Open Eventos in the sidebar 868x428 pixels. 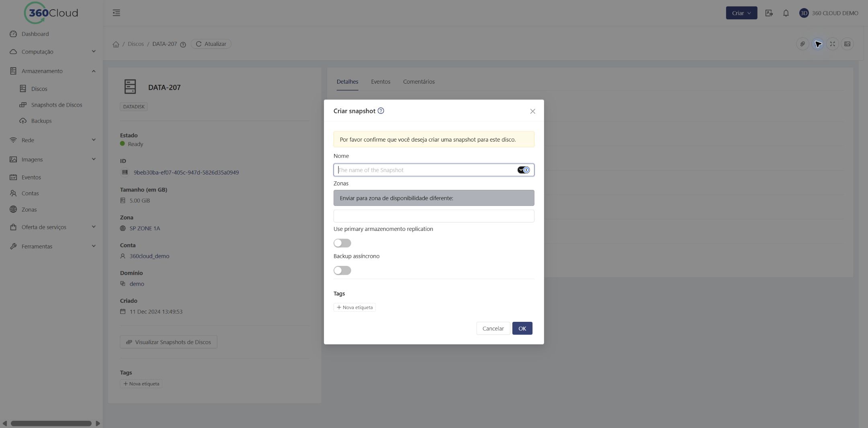(31, 177)
